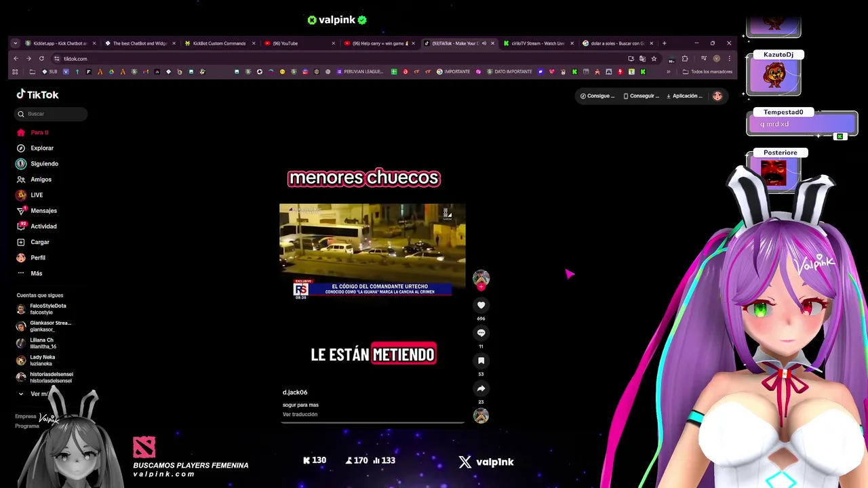Open browser three-dot menu
This screenshot has height=488, width=868.
pyautogui.click(x=729, y=58)
